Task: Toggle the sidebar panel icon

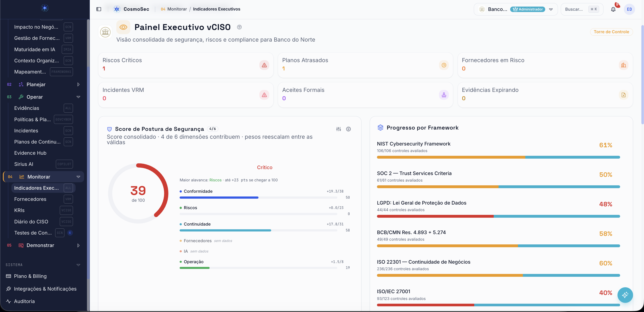Action: click(99, 9)
